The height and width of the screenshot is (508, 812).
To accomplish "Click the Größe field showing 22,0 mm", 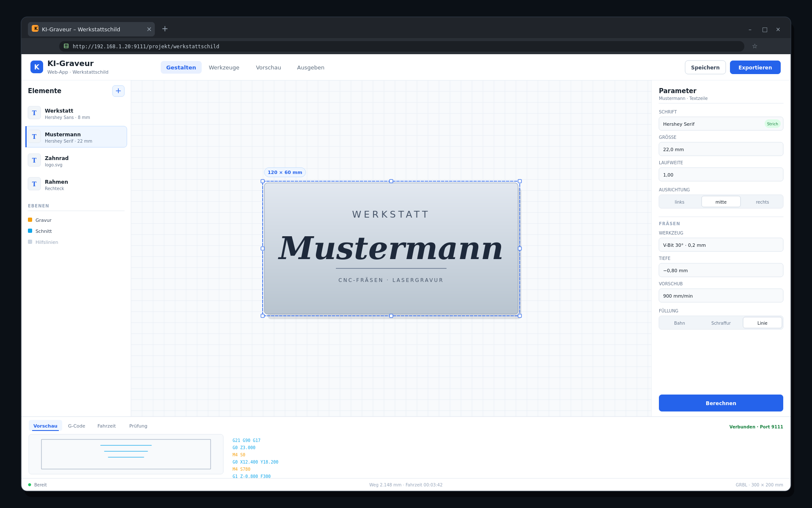I will (721, 149).
